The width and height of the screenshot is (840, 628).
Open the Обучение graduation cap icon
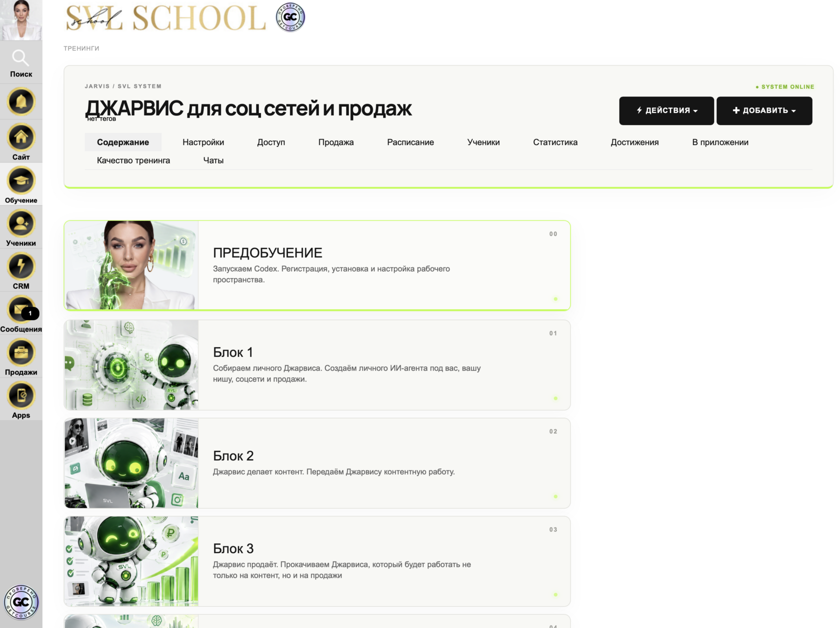[x=21, y=180]
